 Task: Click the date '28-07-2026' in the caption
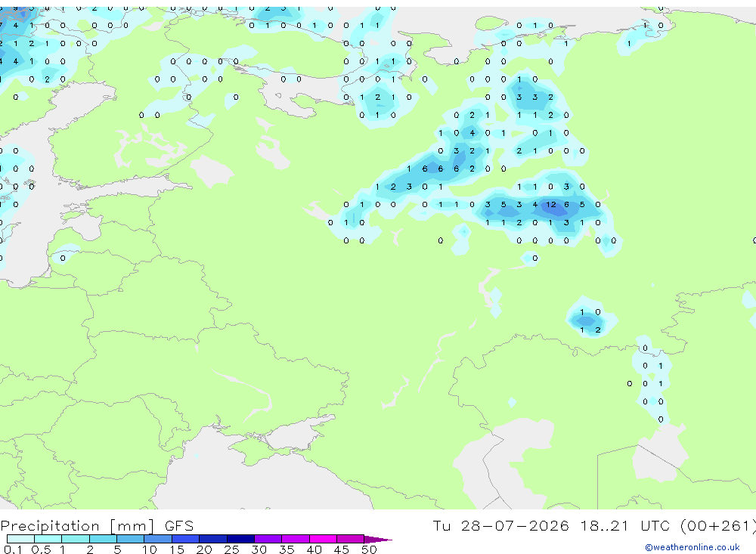point(514,525)
